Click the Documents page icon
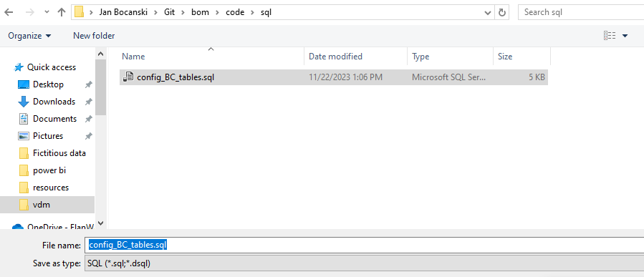The height and width of the screenshot is (277, 644). click(x=24, y=119)
